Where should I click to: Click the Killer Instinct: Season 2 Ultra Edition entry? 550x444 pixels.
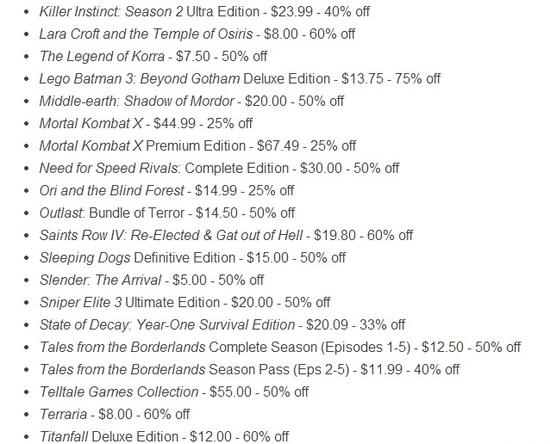point(204,12)
